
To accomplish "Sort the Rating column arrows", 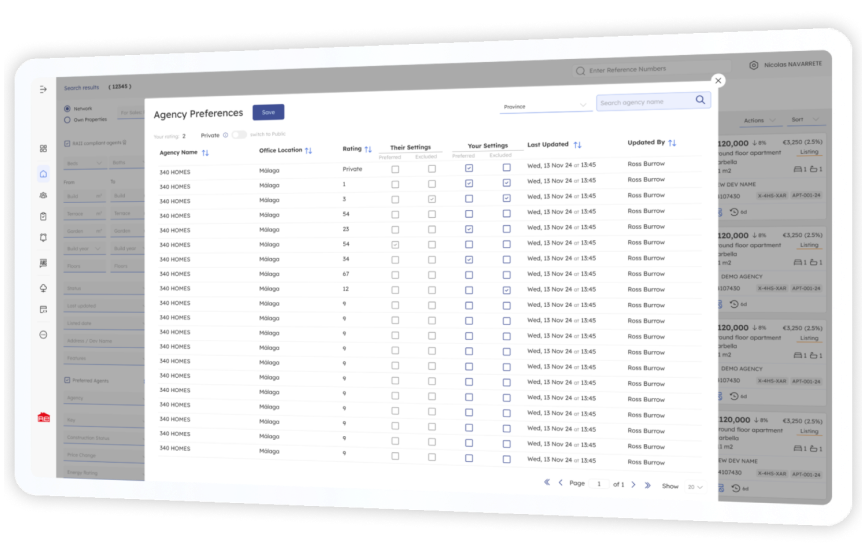I will pos(368,149).
